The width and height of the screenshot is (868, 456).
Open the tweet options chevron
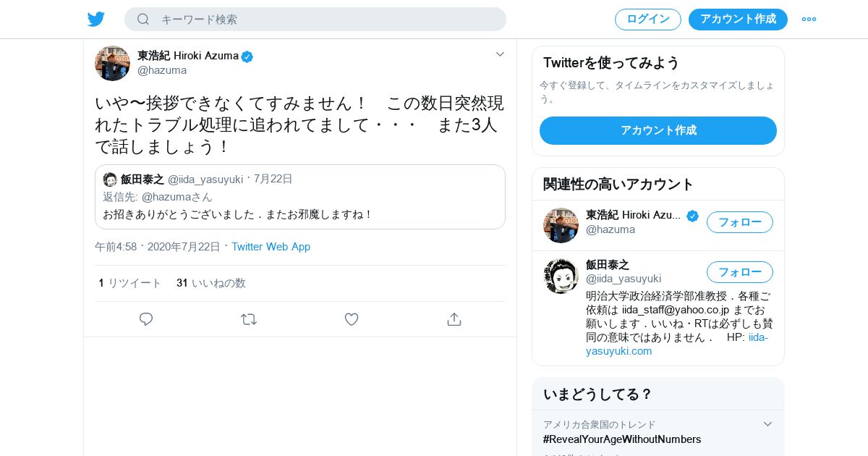click(500, 54)
